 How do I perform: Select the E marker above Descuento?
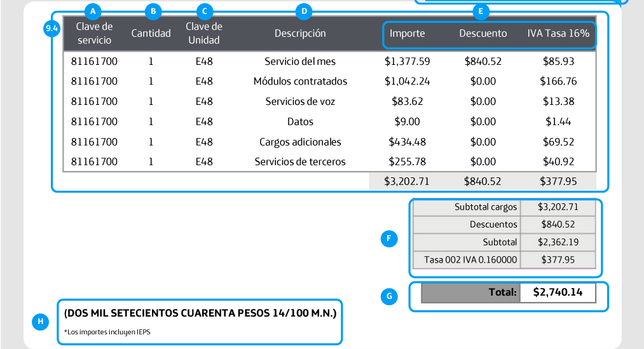point(480,11)
